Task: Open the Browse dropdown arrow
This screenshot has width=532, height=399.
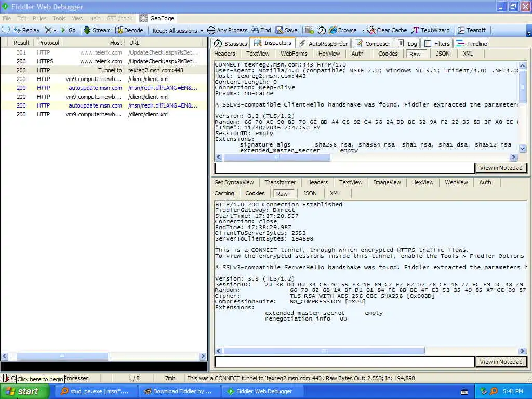Action: (x=363, y=31)
